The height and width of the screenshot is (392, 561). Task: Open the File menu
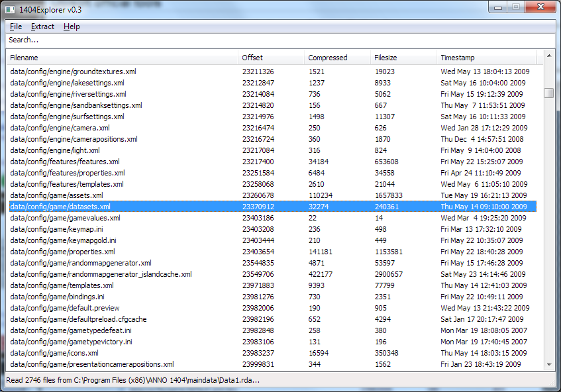(x=16, y=26)
